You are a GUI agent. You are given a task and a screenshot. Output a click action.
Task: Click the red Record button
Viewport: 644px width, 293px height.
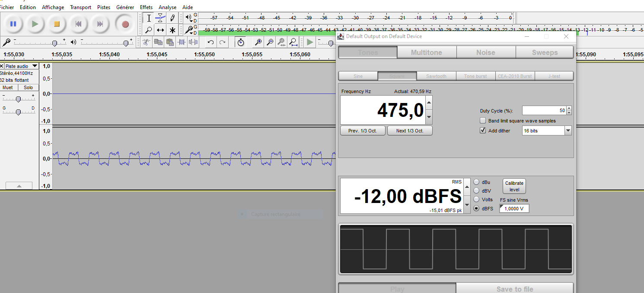point(125,24)
